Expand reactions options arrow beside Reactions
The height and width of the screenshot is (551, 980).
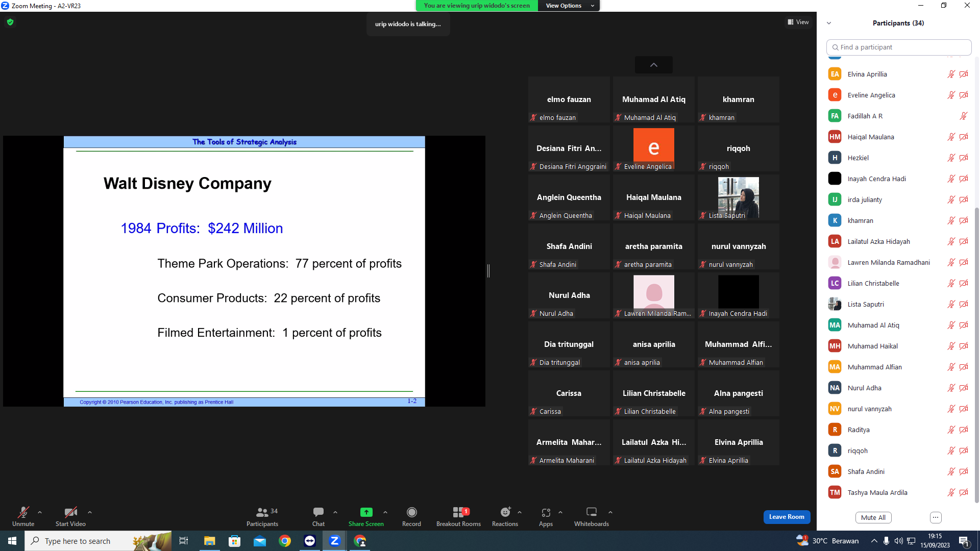520,512
